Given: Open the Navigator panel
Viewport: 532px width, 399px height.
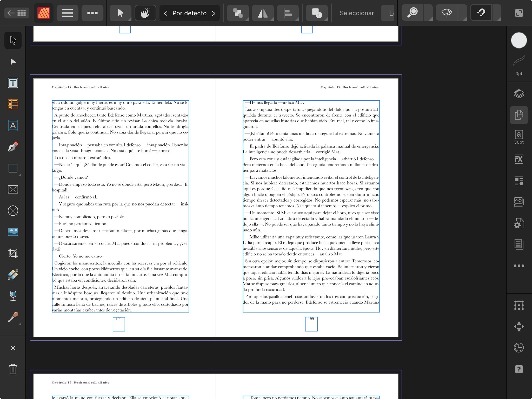Looking at the screenshot, I should [x=519, y=327].
